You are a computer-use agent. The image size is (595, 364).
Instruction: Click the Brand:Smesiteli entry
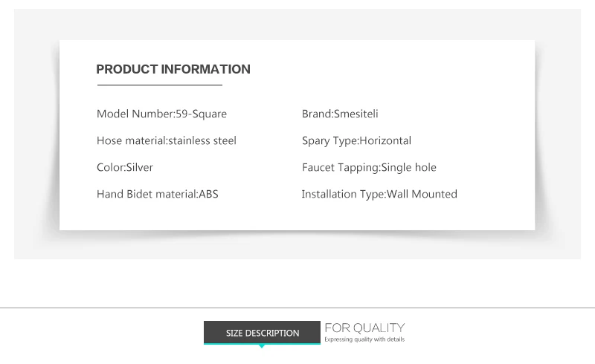[x=340, y=114]
